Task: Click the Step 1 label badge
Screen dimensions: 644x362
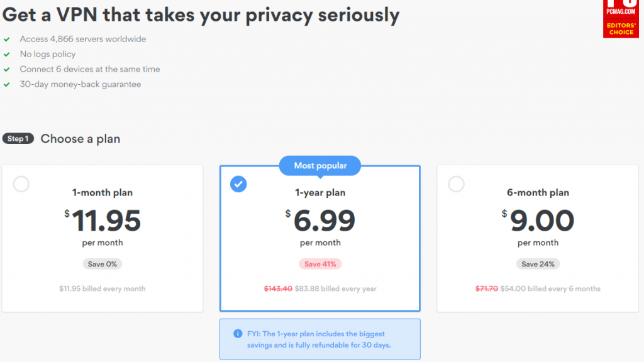Action: (x=18, y=139)
